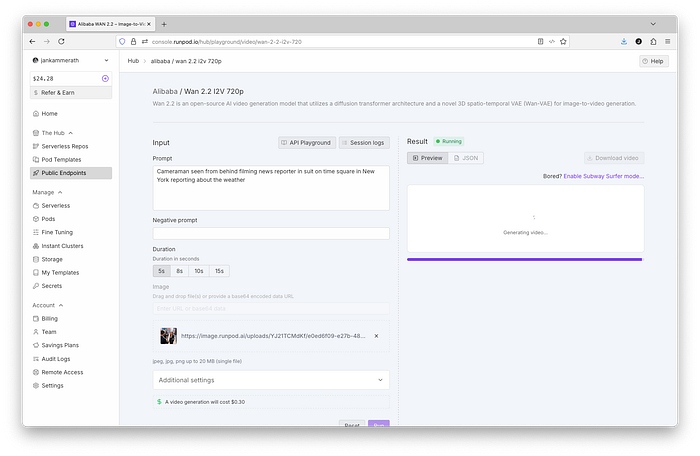This screenshot has width=700, height=456.
Task: Select the 5s duration option
Action: tap(162, 271)
